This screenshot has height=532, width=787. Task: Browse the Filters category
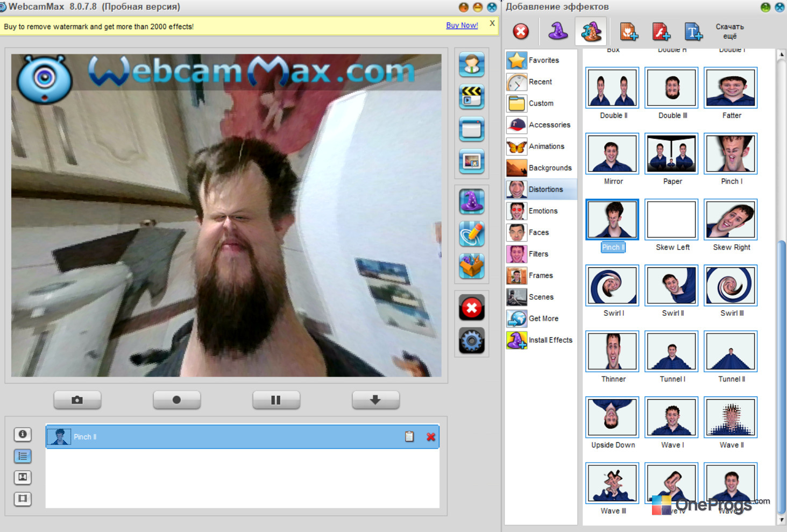541,254
